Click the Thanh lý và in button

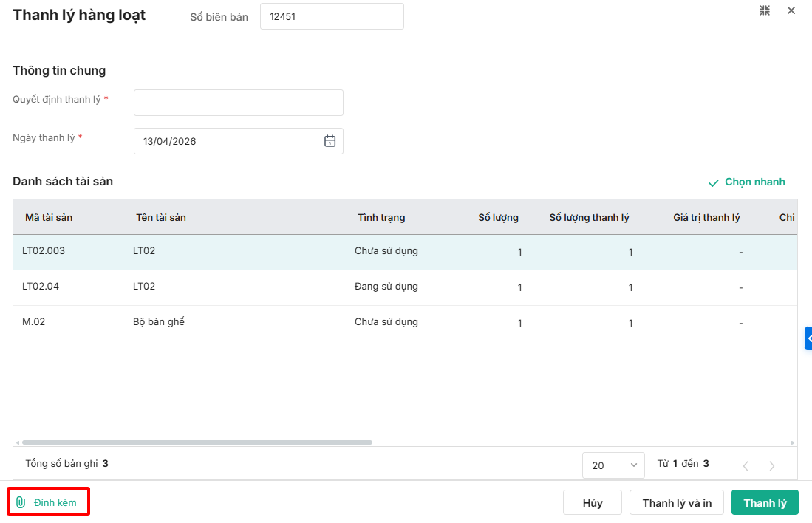[x=677, y=503]
